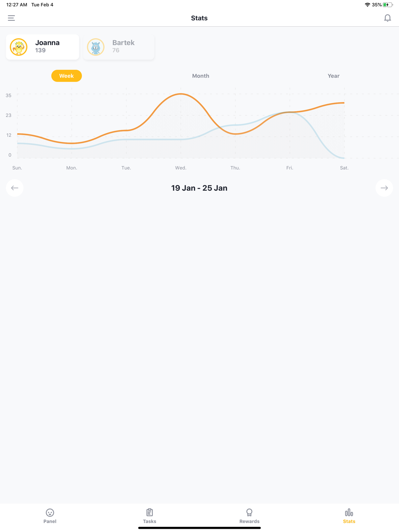Tap the Wednesday peak on orange line
Image resolution: width=399 pixels, height=532 pixels.
tap(181, 94)
